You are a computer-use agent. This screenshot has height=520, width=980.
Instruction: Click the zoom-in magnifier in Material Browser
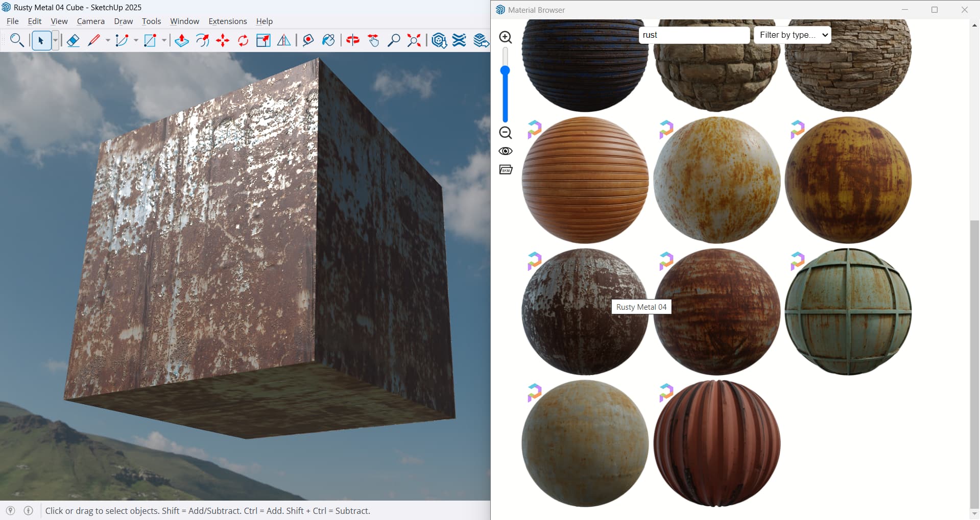[x=506, y=37]
